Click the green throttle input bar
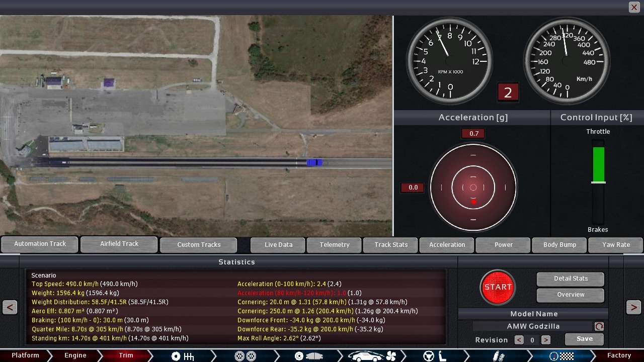Screen dimensions: 644x362 tap(598, 164)
